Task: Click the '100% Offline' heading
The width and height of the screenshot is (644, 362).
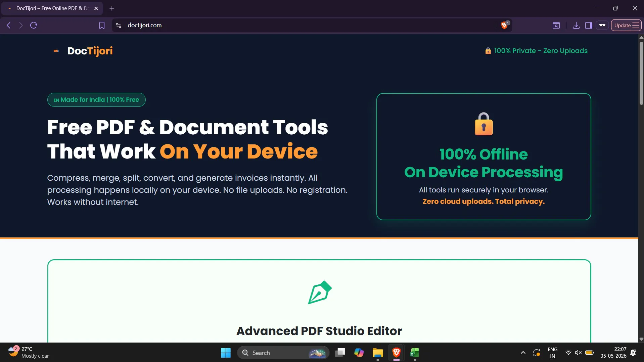Action: click(x=484, y=154)
